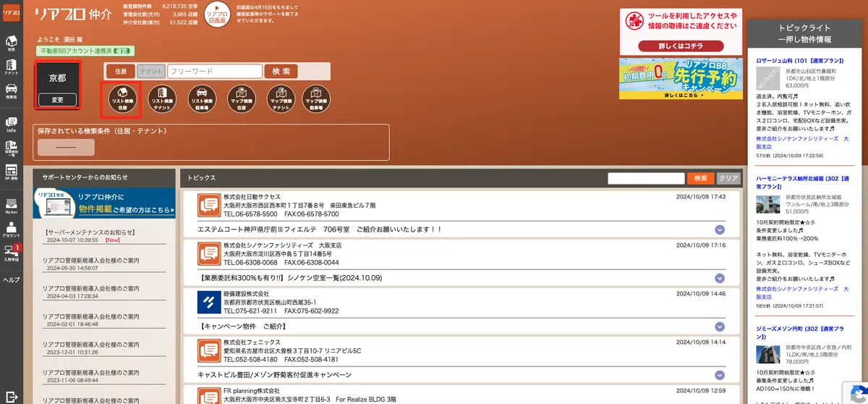Launch マップ検索 住居 round icon
The image size is (868, 404).
pyautogui.click(x=242, y=99)
